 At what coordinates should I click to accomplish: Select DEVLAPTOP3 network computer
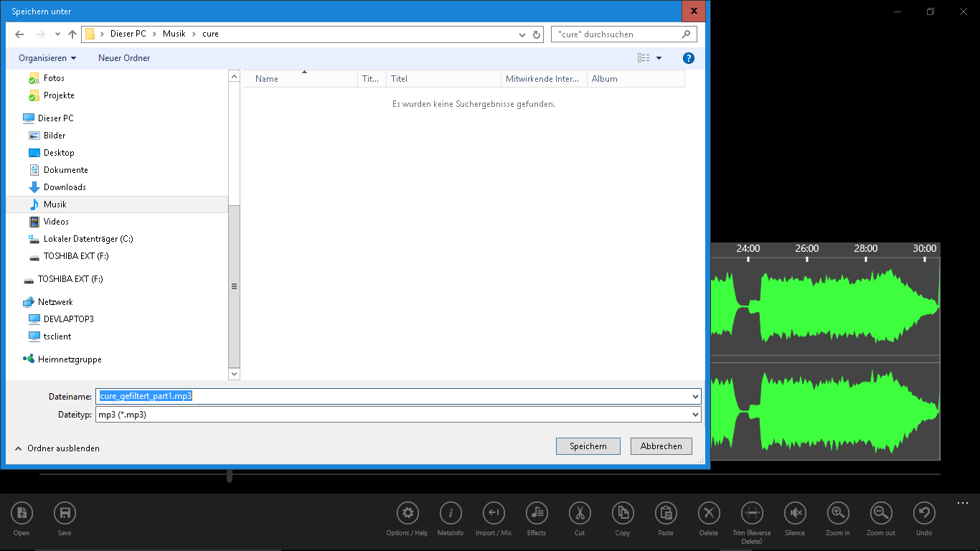tap(68, 319)
